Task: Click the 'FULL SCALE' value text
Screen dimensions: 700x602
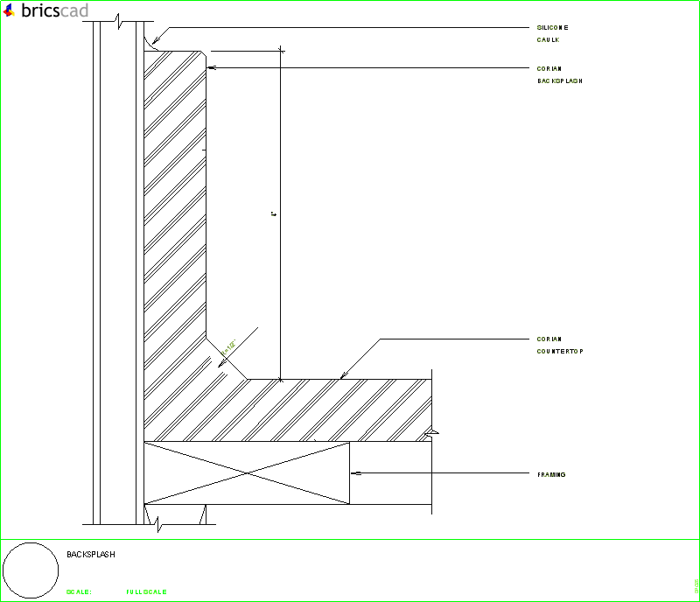Action: (x=146, y=591)
